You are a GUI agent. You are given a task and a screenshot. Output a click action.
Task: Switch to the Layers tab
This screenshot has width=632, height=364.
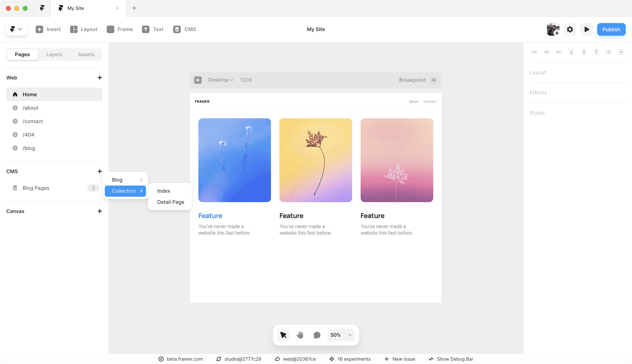coord(54,55)
